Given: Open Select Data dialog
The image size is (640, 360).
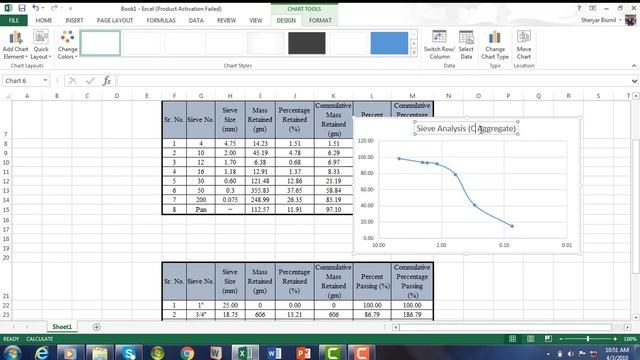Looking at the screenshot, I should point(466,45).
